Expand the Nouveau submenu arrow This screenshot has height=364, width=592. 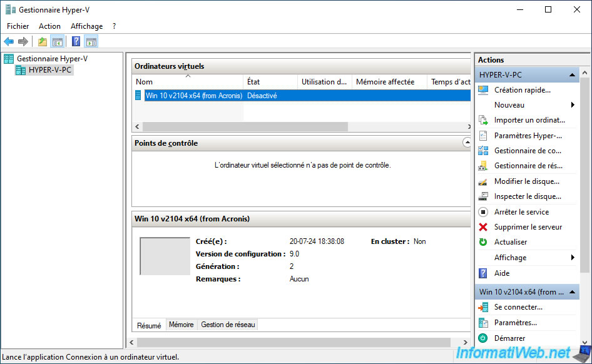pyautogui.click(x=573, y=105)
